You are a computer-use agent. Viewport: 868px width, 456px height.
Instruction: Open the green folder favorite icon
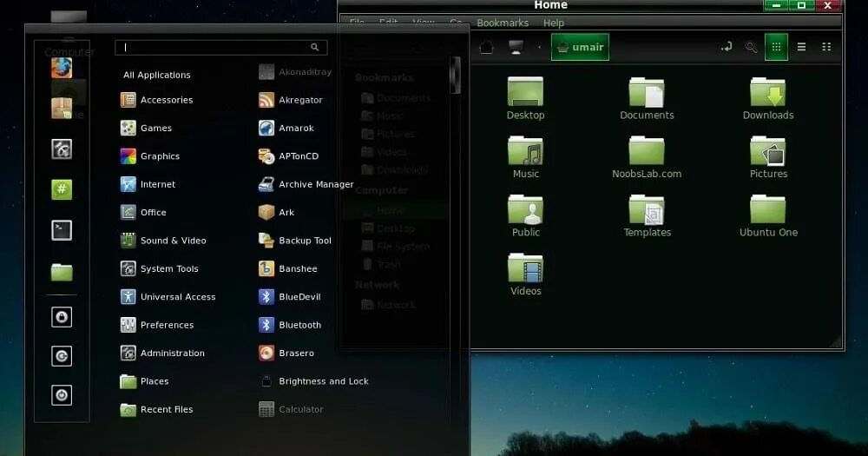62,272
